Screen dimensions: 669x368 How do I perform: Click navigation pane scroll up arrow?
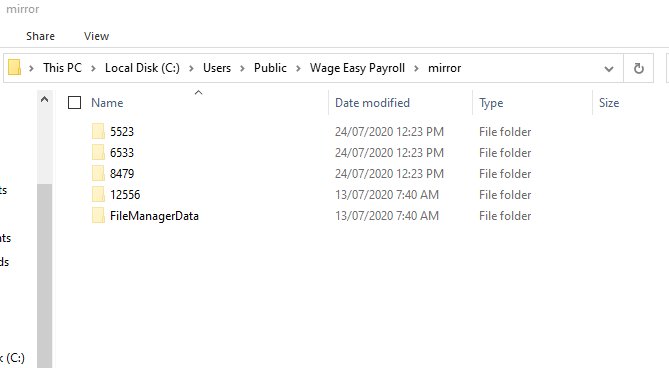(44, 100)
